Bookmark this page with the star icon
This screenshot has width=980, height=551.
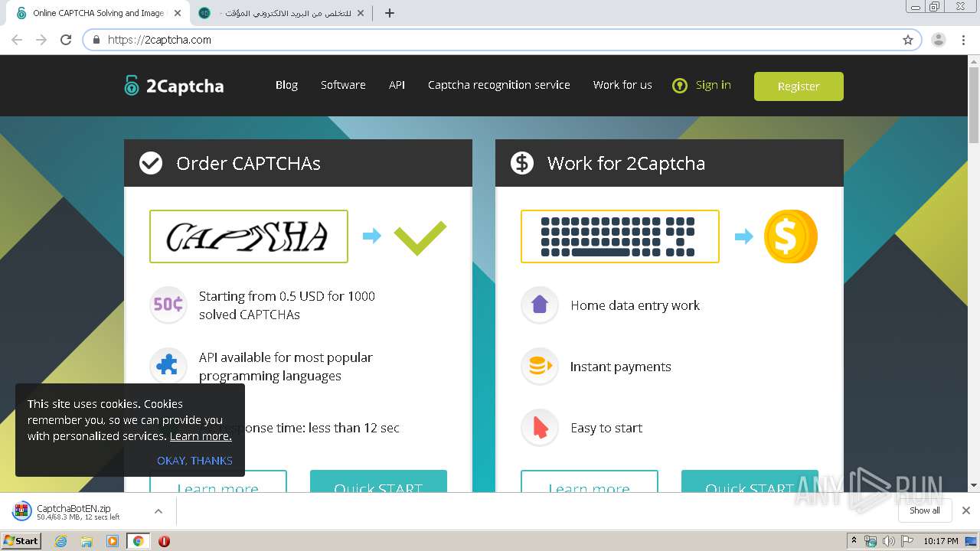[x=908, y=40]
